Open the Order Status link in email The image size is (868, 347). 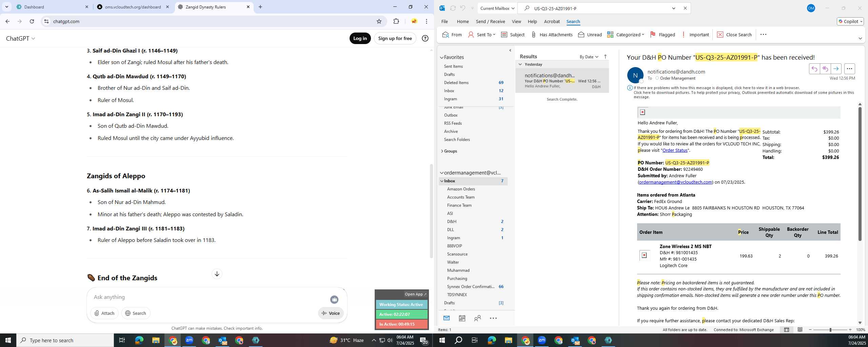[x=675, y=150]
